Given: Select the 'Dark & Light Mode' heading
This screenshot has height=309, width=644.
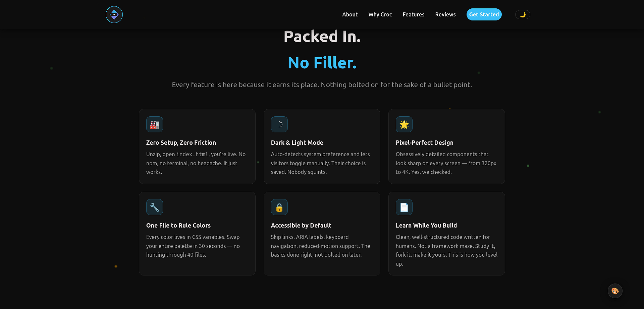Looking at the screenshot, I should [x=297, y=142].
